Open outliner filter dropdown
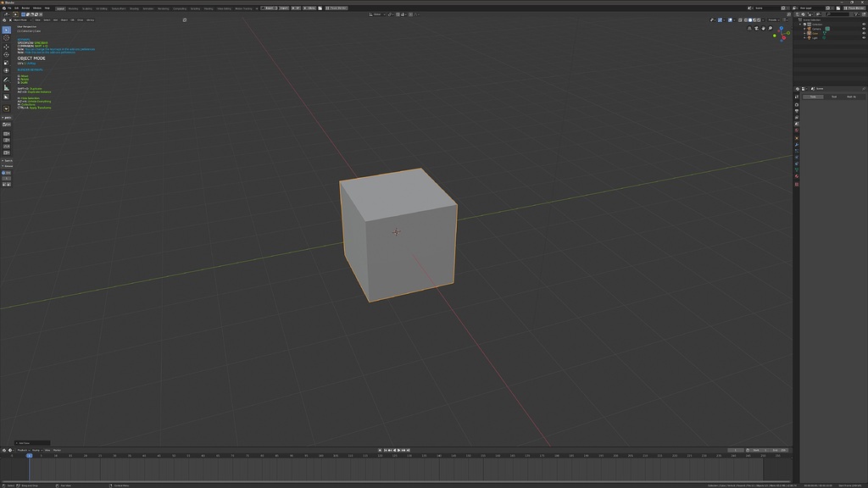Viewport: 868px width, 488px height. (858, 14)
